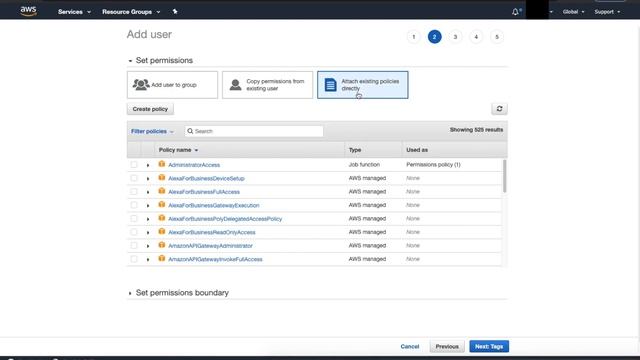
Task: Select Copy permissions from existing user
Action: [267, 85]
